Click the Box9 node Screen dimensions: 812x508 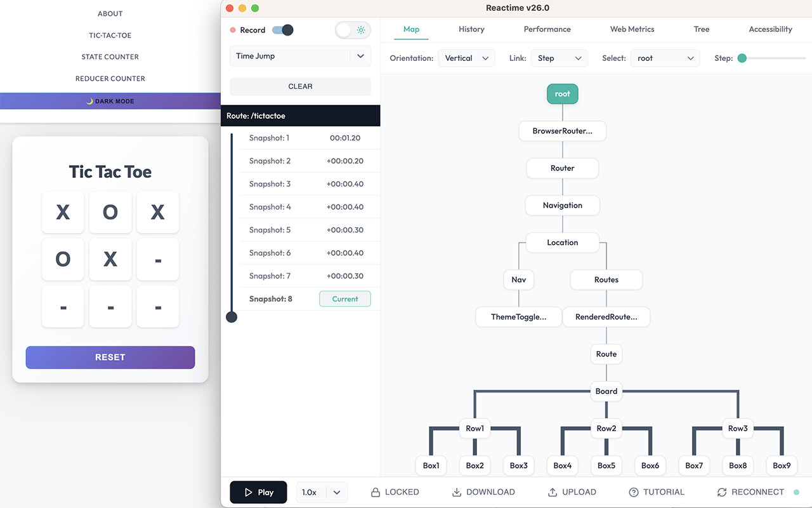pyautogui.click(x=782, y=465)
